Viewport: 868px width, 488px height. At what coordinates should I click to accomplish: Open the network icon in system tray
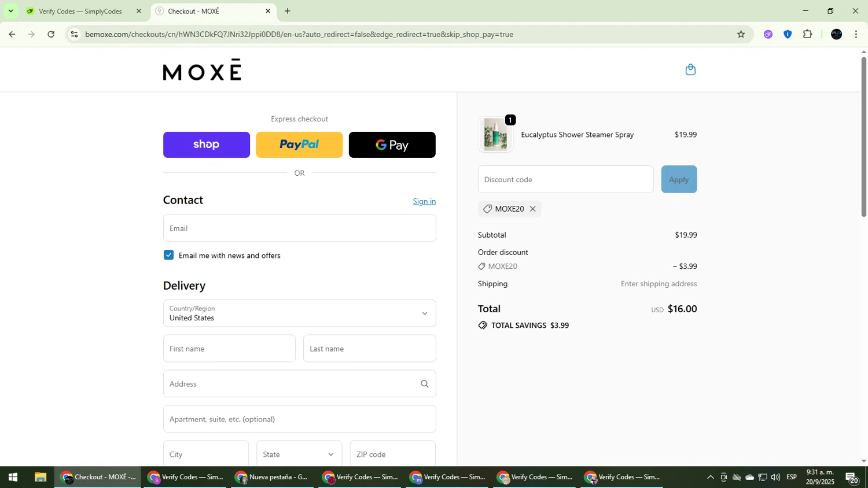tap(763, 477)
